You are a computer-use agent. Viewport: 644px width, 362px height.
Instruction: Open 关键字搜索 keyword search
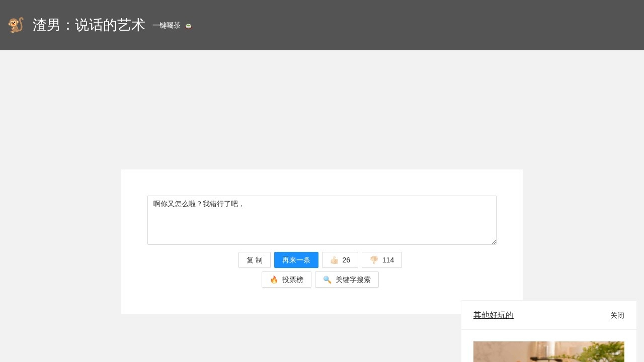[x=347, y=280]
